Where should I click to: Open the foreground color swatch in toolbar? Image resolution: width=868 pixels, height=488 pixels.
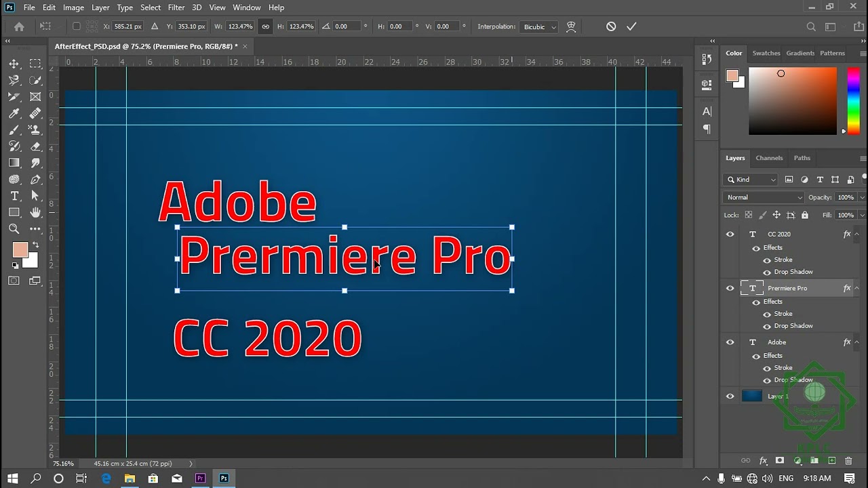(x=20, y=249)
